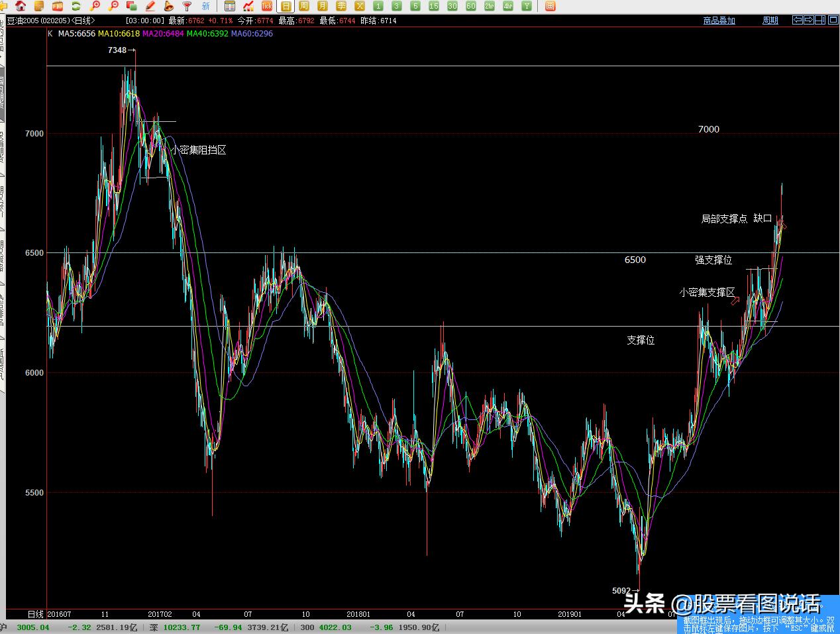Open the 周期 period link
The width and height of the screenshot is (840, 634).
(770, 21)
